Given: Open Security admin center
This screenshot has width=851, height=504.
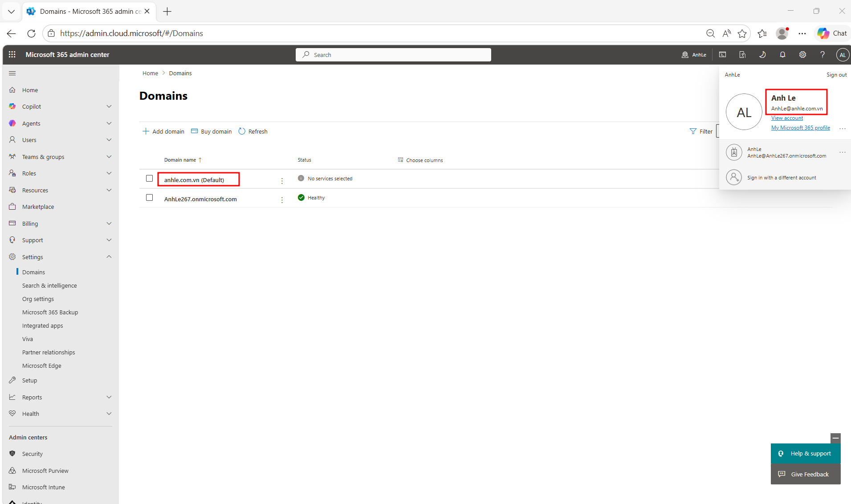Looking at the screenshot, I should (33, 454).
